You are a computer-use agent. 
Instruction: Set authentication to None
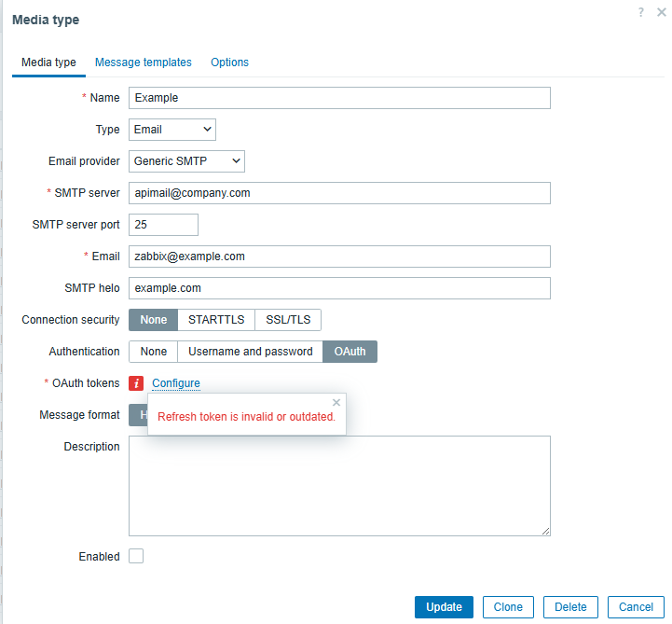pyautogui.click(x=153, y=352)
